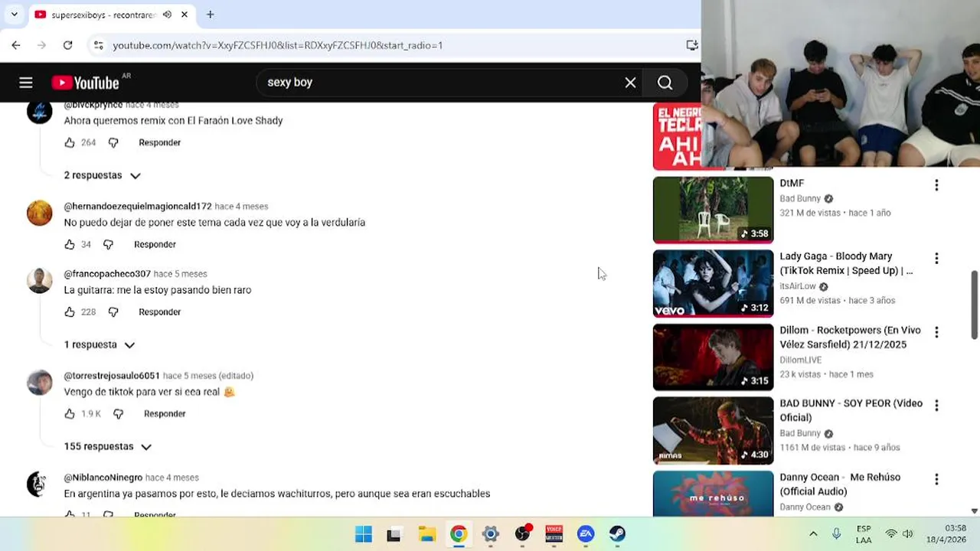Reply to the 'El Faraón Love Shady' comment
This screenshot has width=980, height=551.
click(159, 142)
